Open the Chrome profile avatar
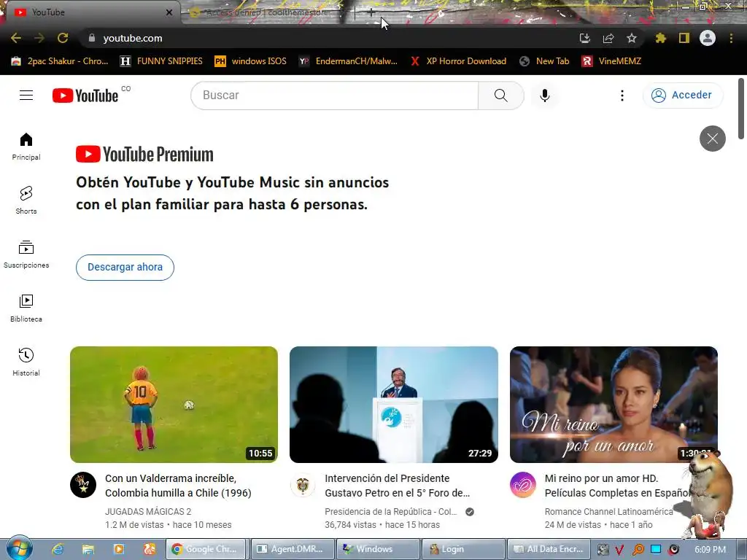This screenshot has height=560, width=747. point(708,38)
